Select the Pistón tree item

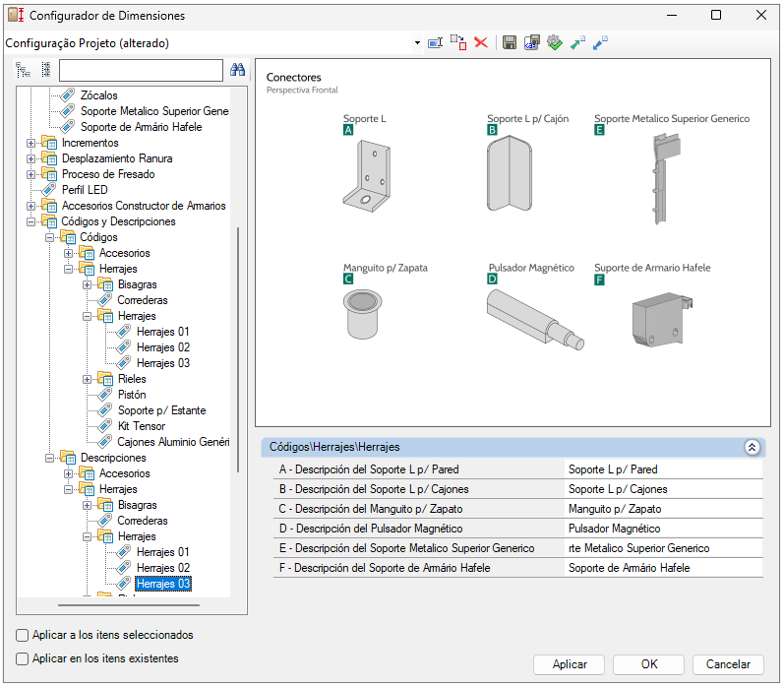[x=132, y=395]
